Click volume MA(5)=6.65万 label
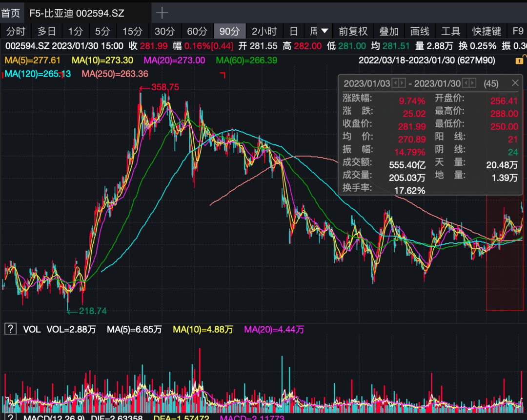 click(x=134, y=329)
